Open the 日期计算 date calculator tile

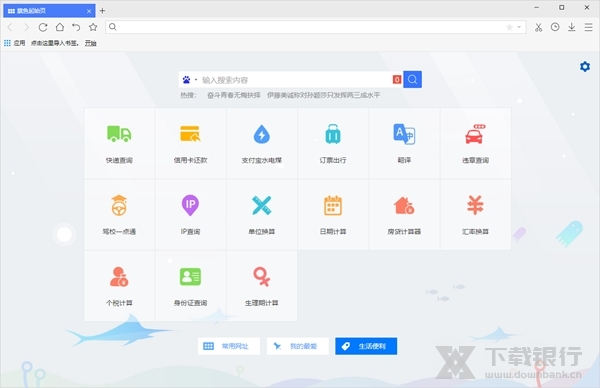pyautogui.click(x=333, y=215)
